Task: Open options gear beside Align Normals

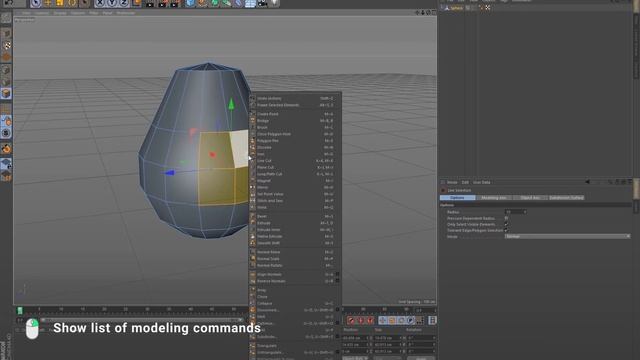Action: point(338,275)
